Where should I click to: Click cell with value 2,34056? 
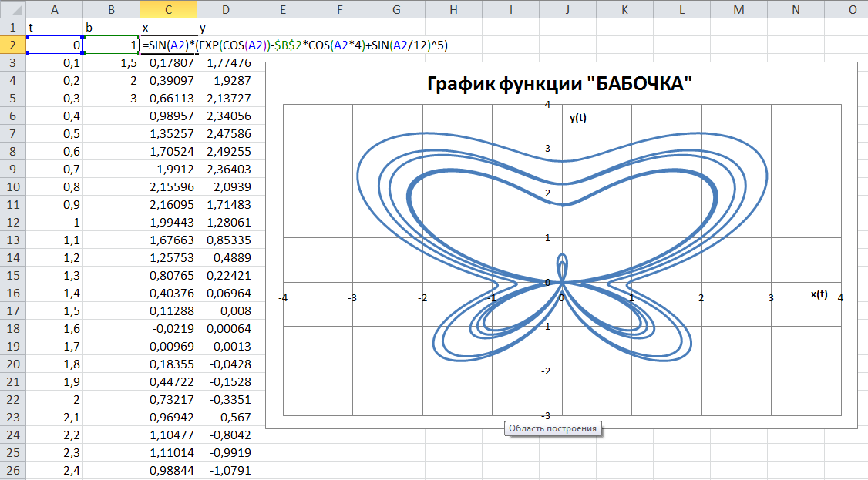point(225,116)
